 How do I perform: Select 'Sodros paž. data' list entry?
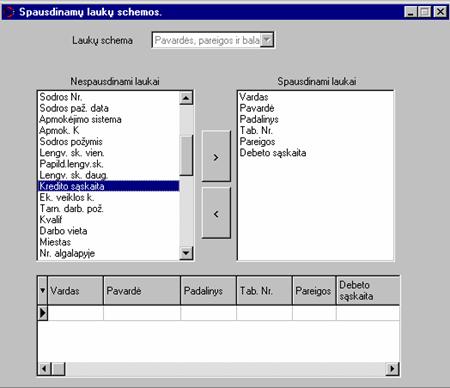coord(108,108)
